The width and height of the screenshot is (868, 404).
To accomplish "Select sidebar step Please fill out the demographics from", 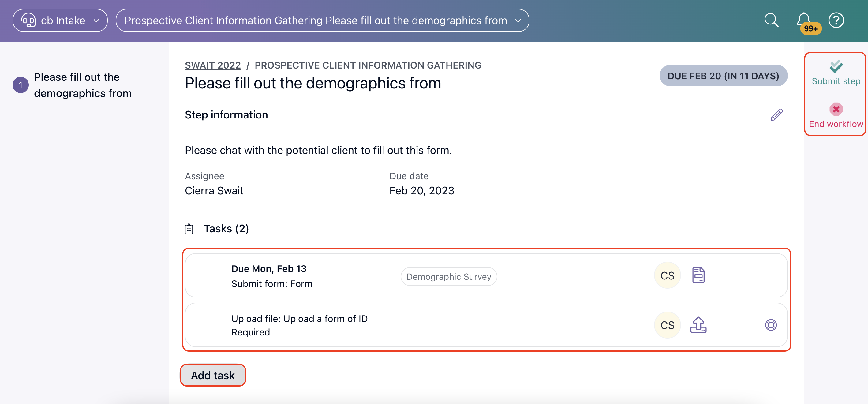I will 83,85.
